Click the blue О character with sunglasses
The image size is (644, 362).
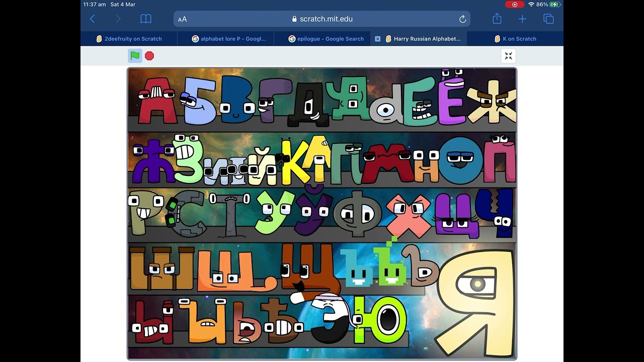tap(460, 160)
